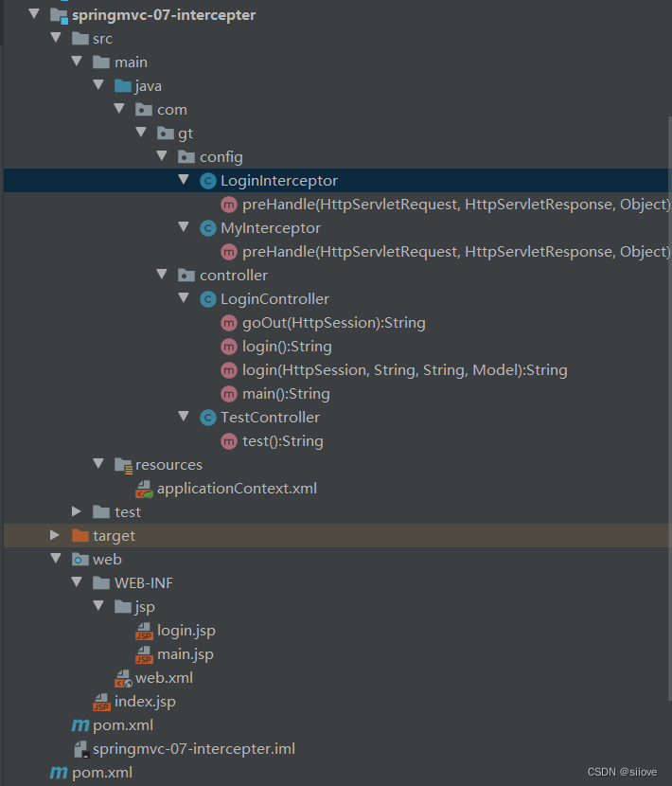Click the method icon next to goOut(HttpSession):String
The height and width of the screenshot is (786, 672).
(x=229, y=323)
